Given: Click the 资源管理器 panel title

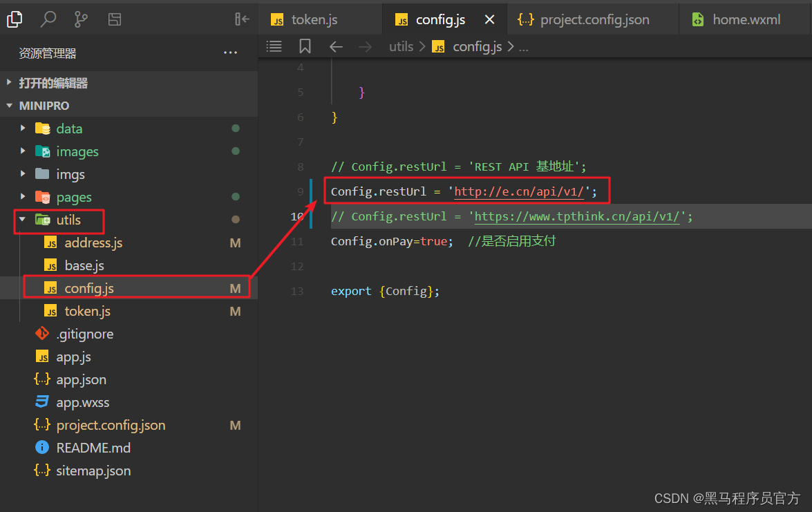Looking at the screenshot, I should coord(48,53).
